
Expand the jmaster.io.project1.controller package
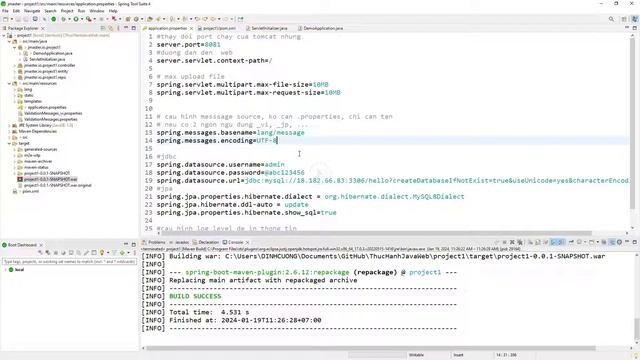[x=15, y=65]
